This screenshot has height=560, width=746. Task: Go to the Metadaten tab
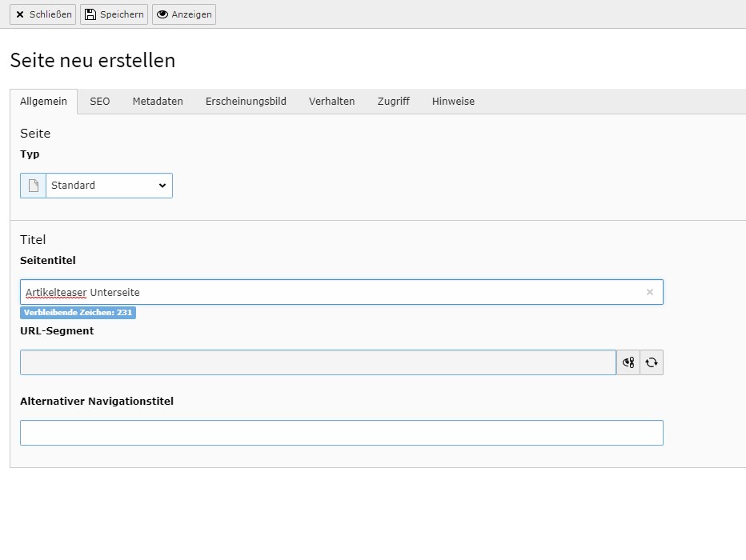[x=158, y=102]
